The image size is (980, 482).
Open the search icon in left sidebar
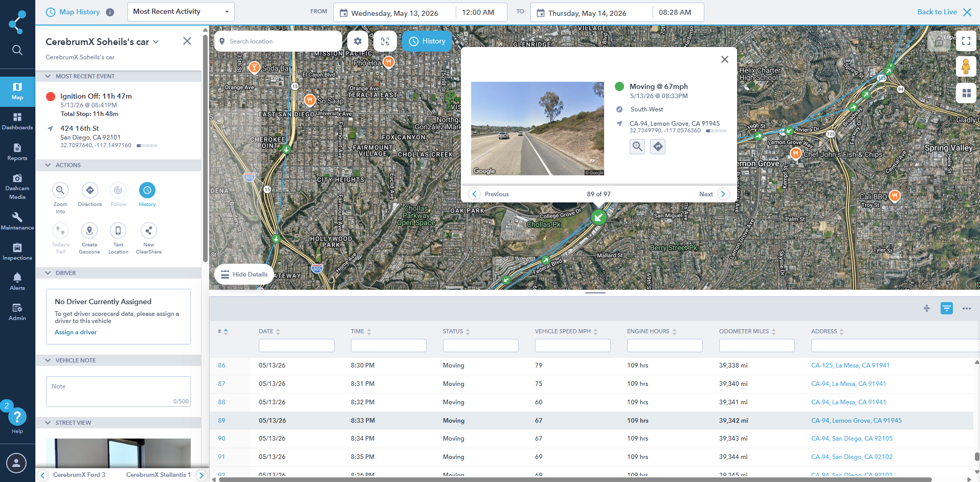point(17,50)
